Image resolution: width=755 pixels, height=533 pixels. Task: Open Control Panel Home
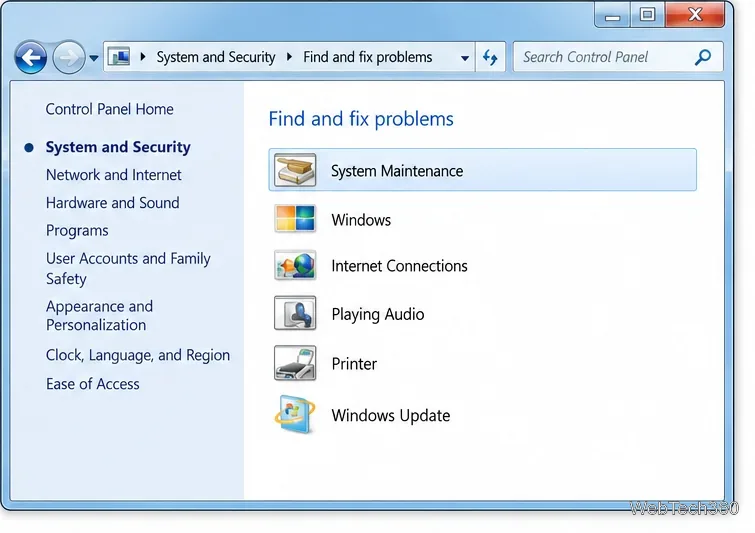(109, 109)
